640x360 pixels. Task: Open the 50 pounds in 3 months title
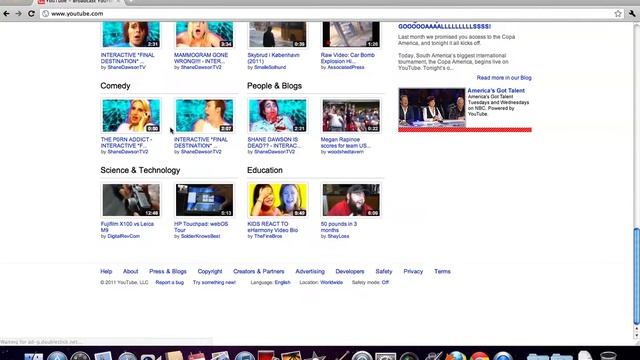click(338, 227)
